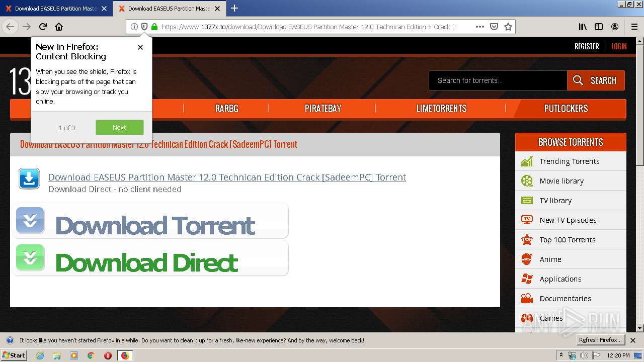Click the Download Torrent banner
Screen dimensions: 644x362
tap(150, 221)
